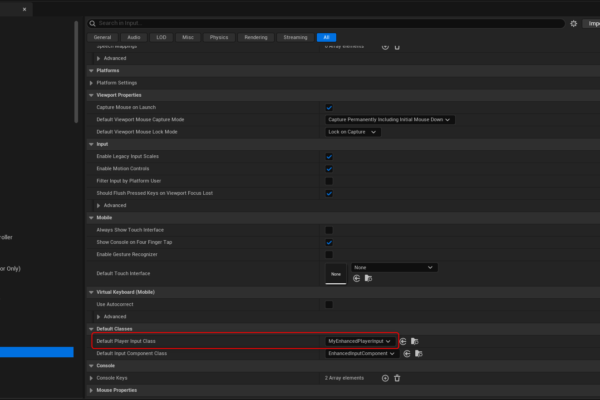Select the LOD filter tab
This screenshot has height=400, width=600.
(x=161, y=38)
